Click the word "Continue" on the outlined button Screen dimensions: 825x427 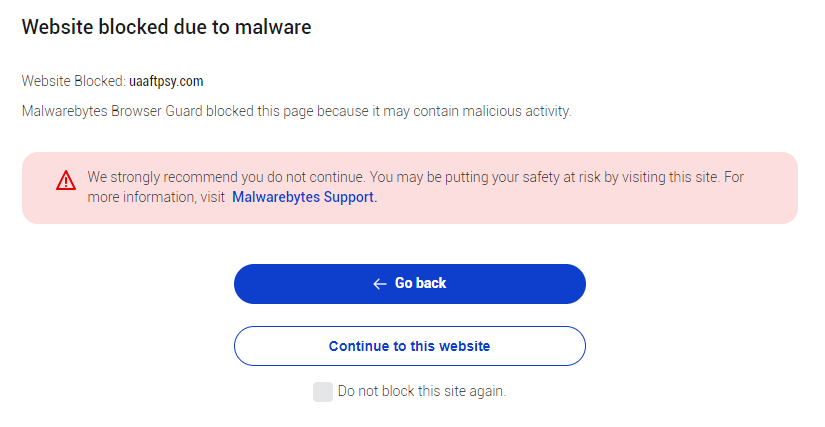pyautogui.click(x=359, y=346)
